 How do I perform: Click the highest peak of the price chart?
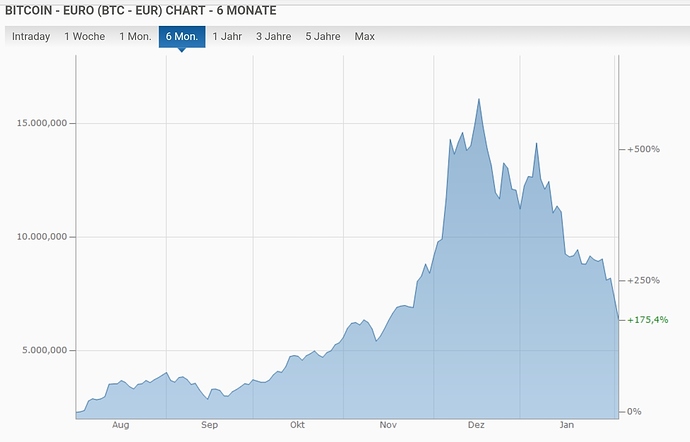pyautogui.click(x=479, y=99)
